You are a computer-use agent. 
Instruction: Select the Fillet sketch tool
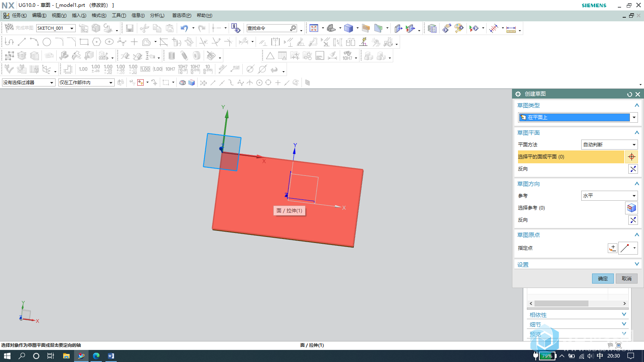(x=59, y=42)
